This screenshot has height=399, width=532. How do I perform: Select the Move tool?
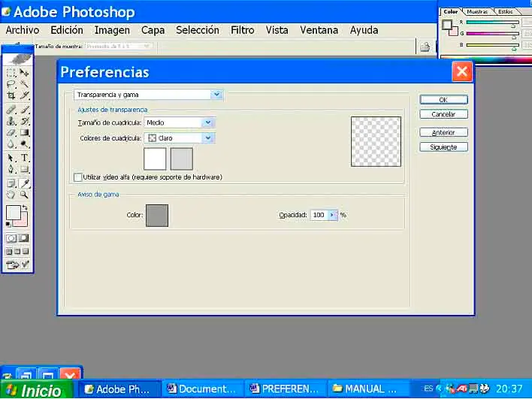coord(24,73)
